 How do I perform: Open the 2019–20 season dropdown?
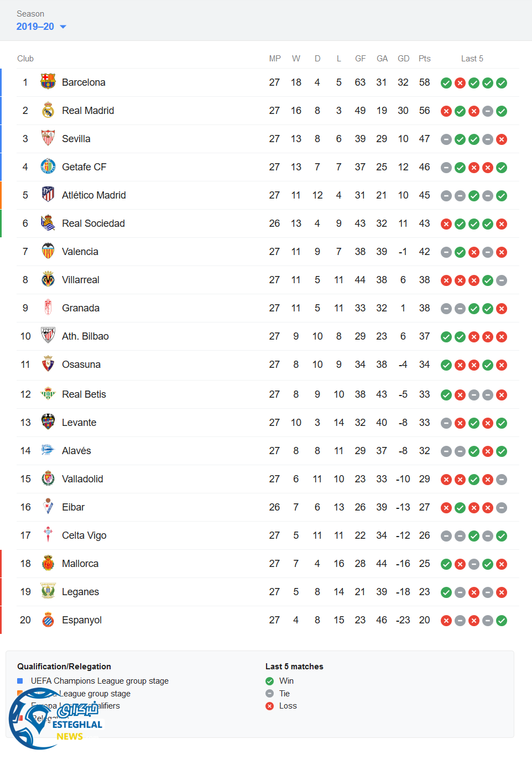pyautogui.click(x=41, y=27)
